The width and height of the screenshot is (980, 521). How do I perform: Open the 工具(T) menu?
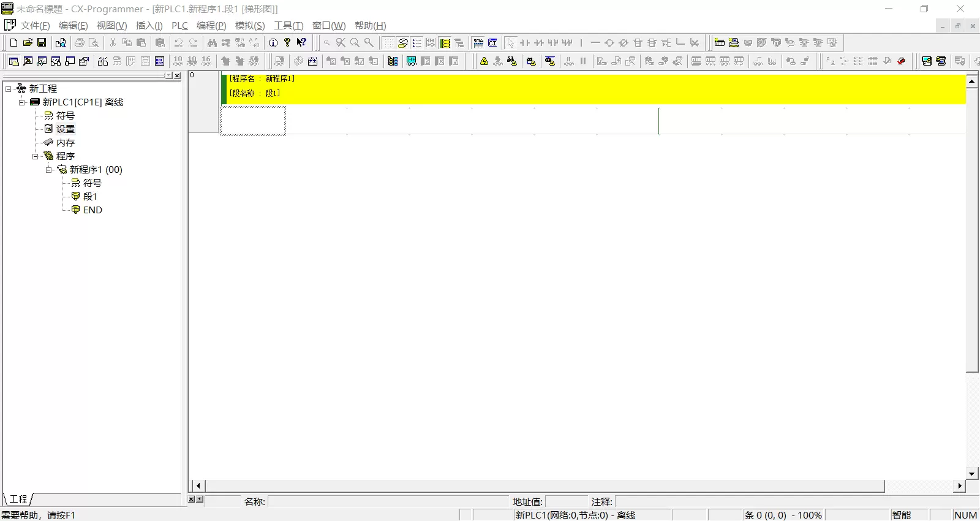click(288, 25)
